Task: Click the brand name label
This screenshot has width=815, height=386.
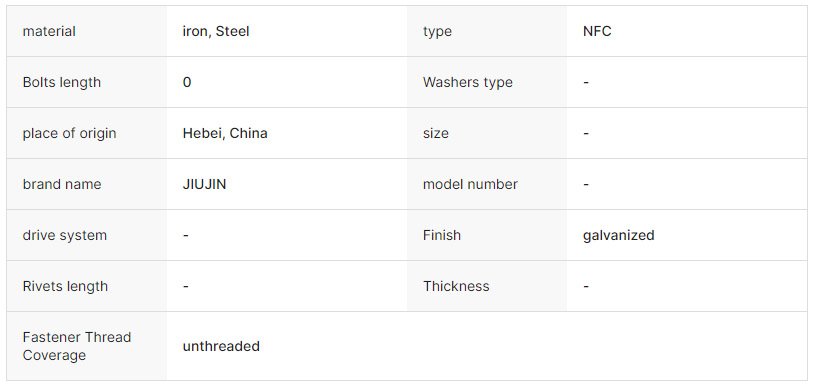Action: tap(61, 184)
